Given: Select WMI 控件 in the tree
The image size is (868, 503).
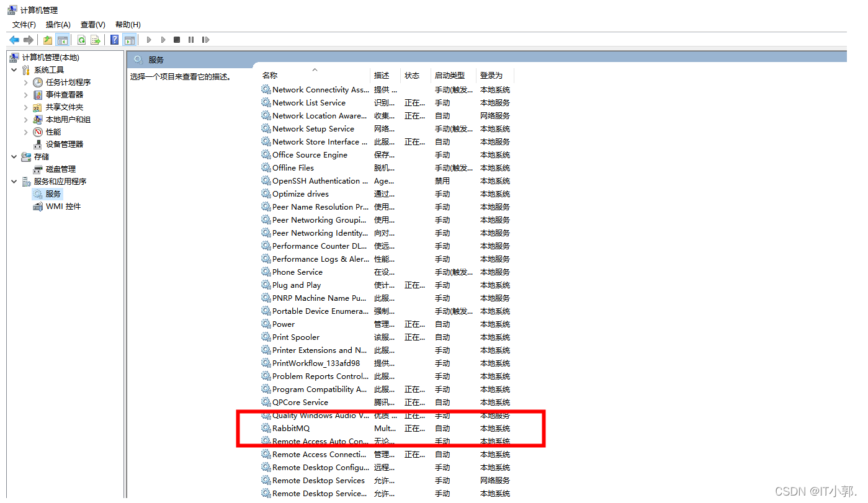Looking at the screenshot, I should pos(63,207).
